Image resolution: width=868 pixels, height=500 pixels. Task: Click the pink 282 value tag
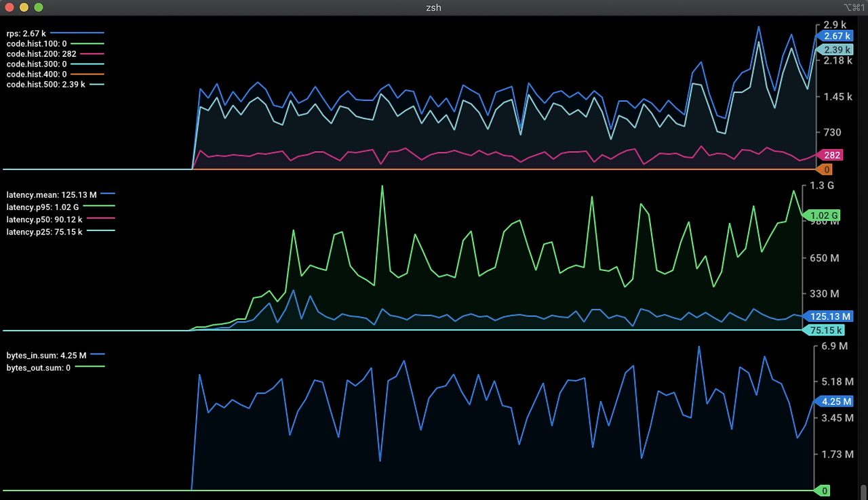click(830, 155)
